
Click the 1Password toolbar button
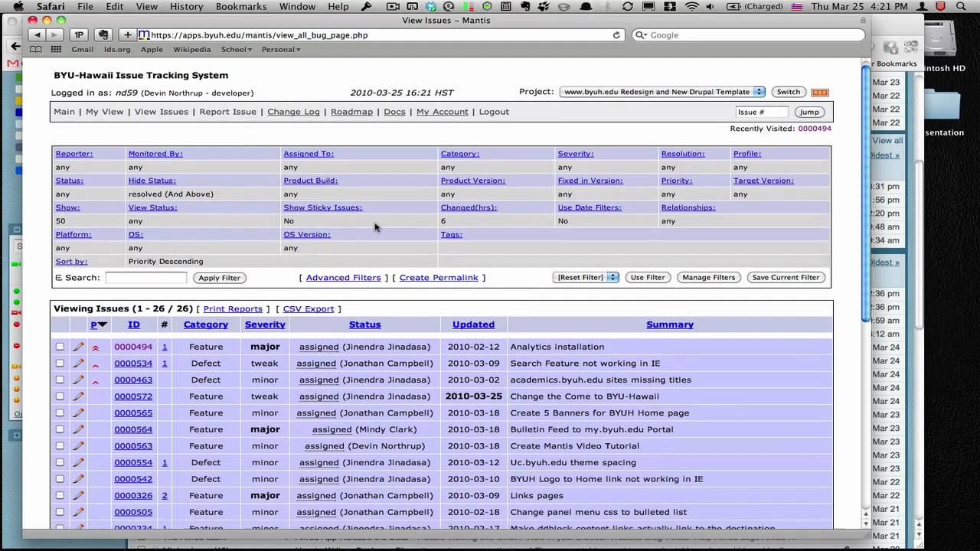click(79, 35)
